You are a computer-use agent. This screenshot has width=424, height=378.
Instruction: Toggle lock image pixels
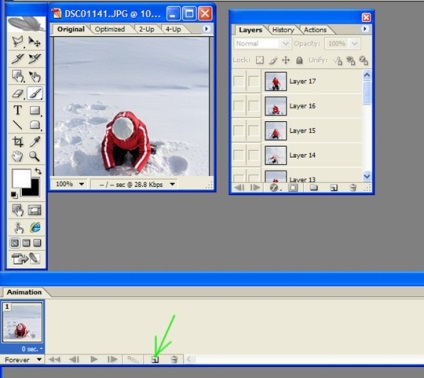tap(273, 60)
